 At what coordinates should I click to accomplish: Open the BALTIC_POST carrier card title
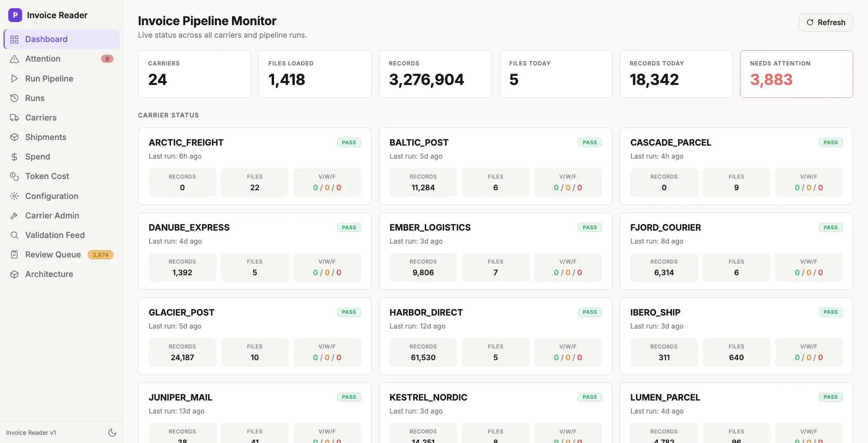pos(419,143)
